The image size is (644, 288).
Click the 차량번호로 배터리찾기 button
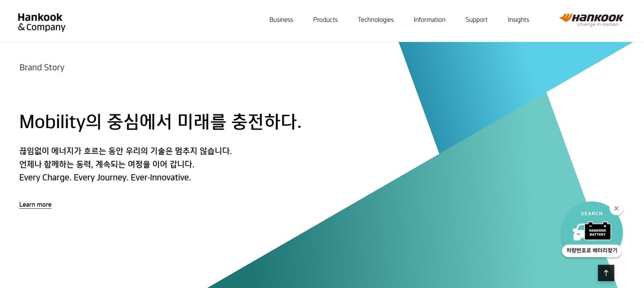click(592, 251)
